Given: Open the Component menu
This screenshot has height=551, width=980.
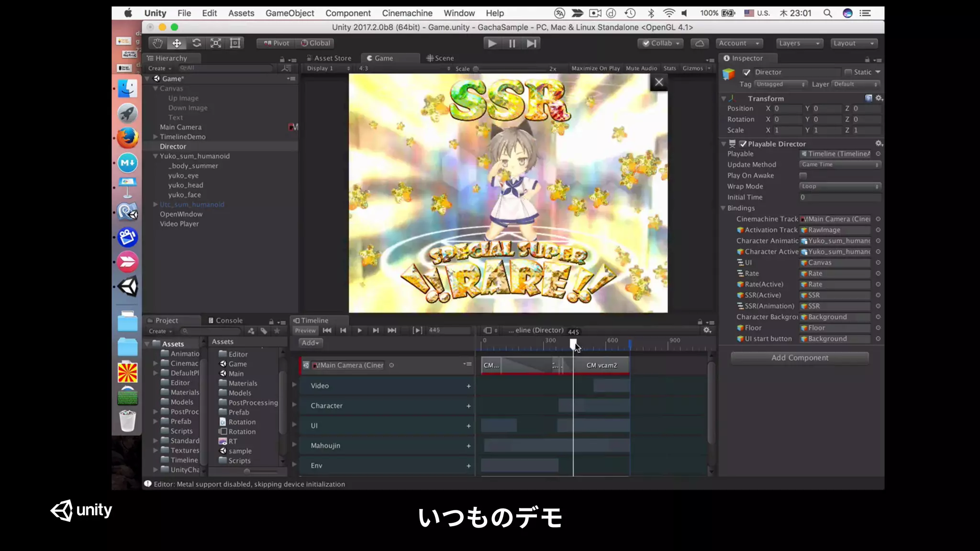Looking at the screenshot, I should coord(348,13).
